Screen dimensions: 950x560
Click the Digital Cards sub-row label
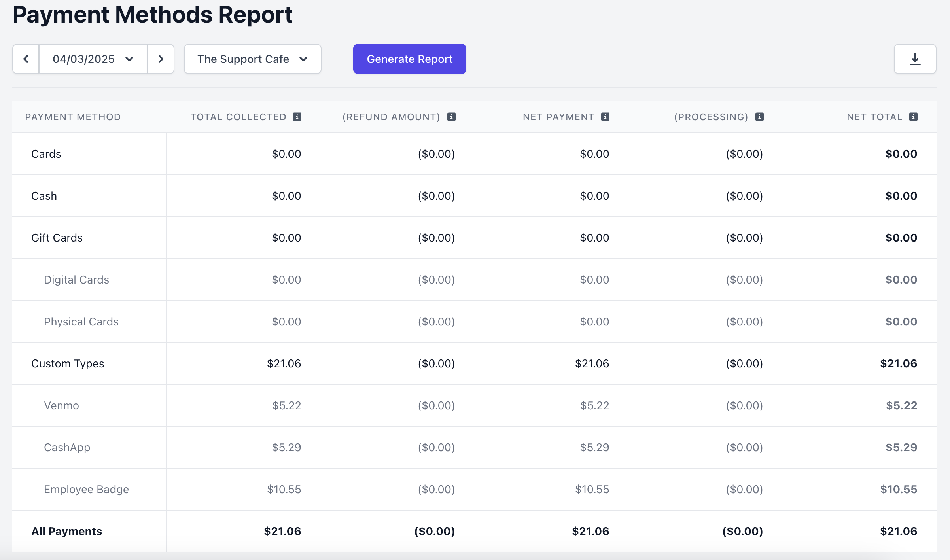click(76, 280)
